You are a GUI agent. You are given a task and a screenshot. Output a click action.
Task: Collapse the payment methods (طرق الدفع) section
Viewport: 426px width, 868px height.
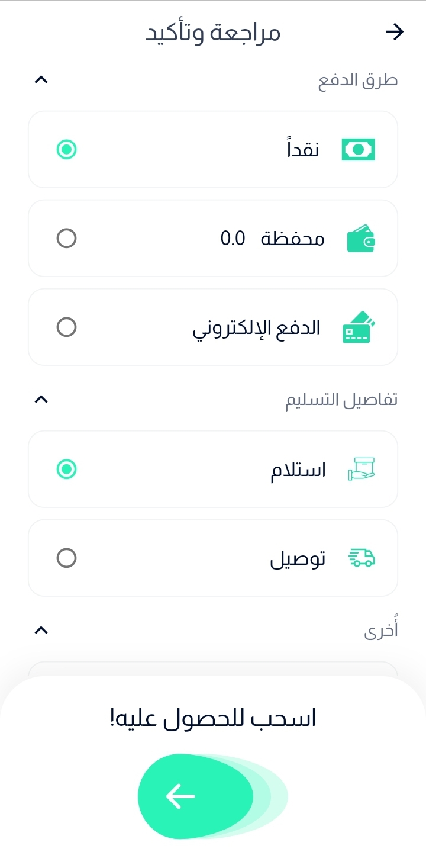(x=41, y=80)
